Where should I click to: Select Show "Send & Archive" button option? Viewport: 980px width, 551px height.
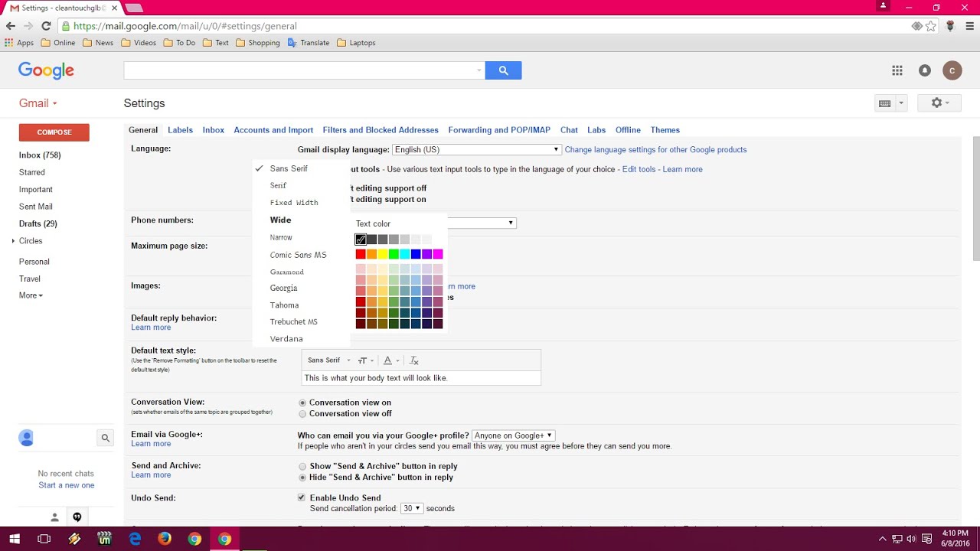[302, 466]
